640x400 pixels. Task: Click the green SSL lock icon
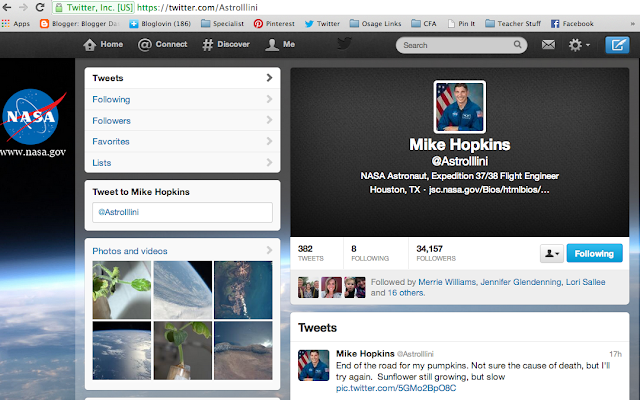pyautogui.click(x=59, y=7)
